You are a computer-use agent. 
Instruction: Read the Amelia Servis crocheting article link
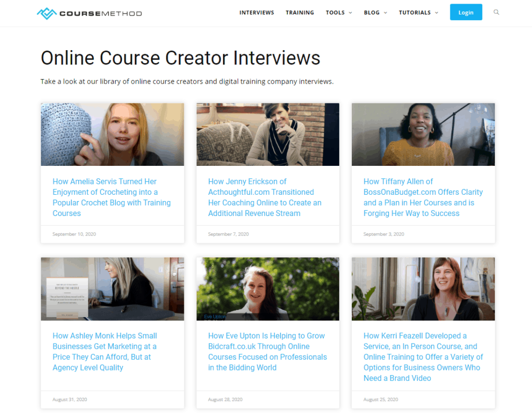click(112, 197)
